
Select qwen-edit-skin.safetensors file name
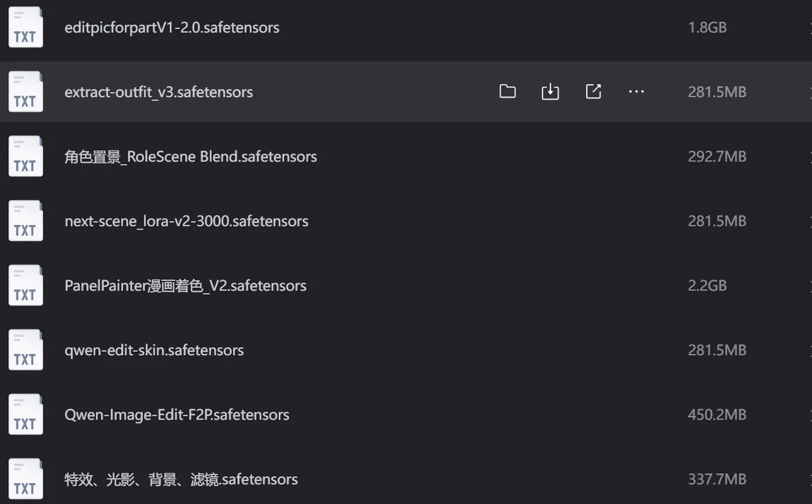(x=154, y=350)
